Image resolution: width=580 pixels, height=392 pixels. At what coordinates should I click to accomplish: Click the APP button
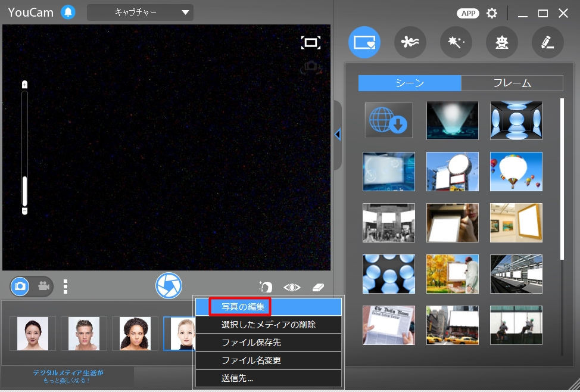coord(468,13)
